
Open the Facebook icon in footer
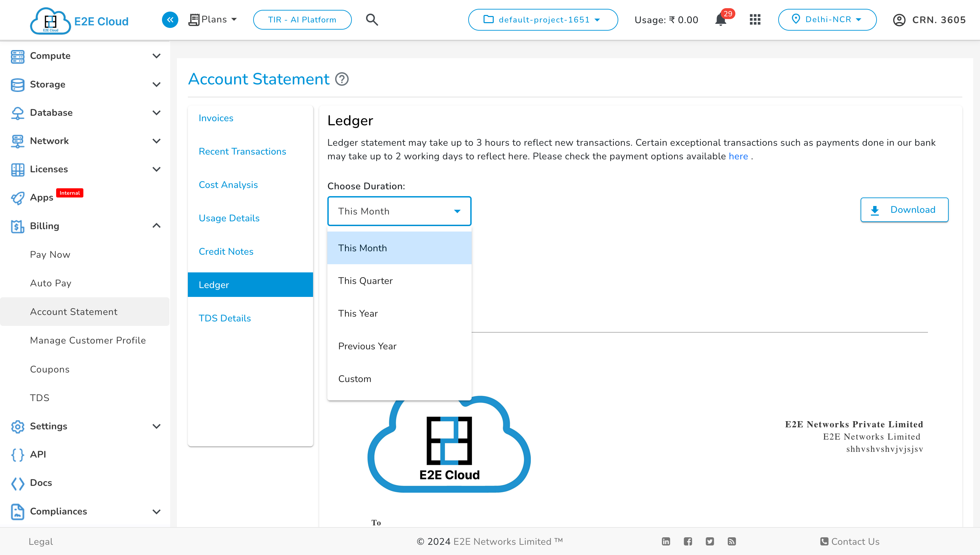(688, 541)
